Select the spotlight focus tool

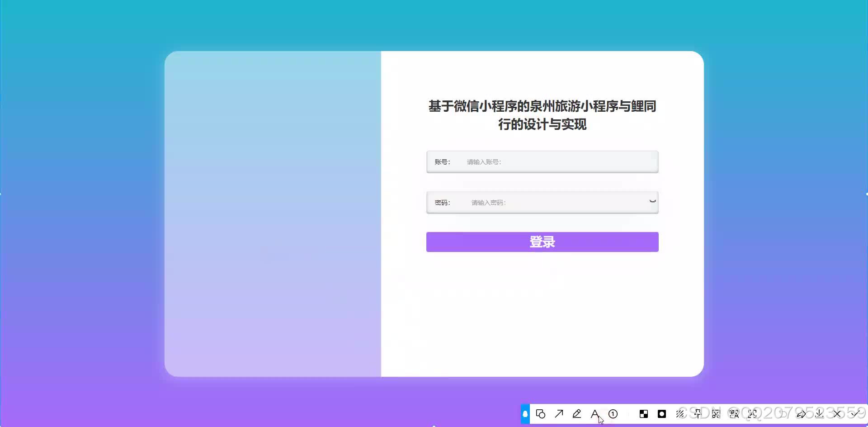[662, 414]
